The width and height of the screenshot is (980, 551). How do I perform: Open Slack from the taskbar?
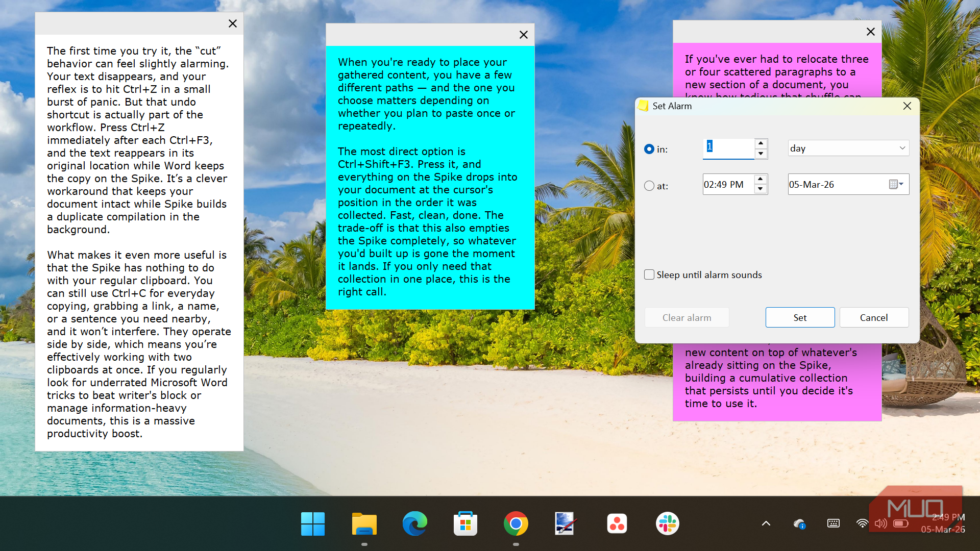click(667, 523)
